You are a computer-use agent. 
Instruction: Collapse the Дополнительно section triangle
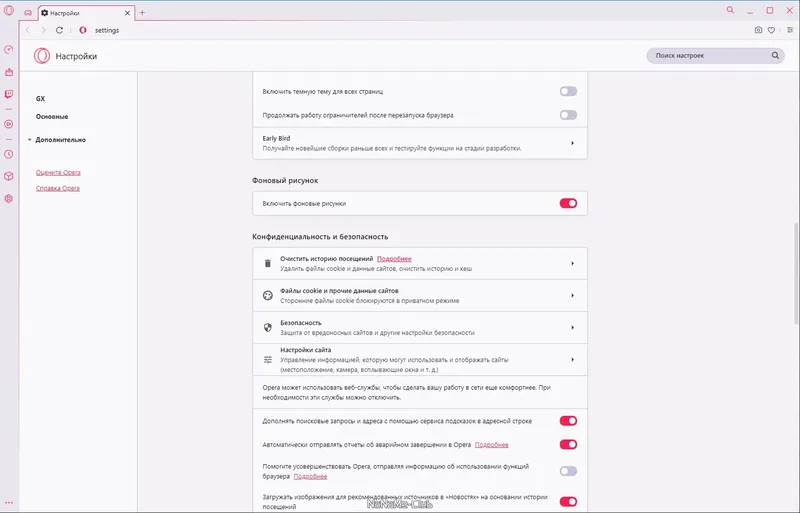tap(30, 140)
